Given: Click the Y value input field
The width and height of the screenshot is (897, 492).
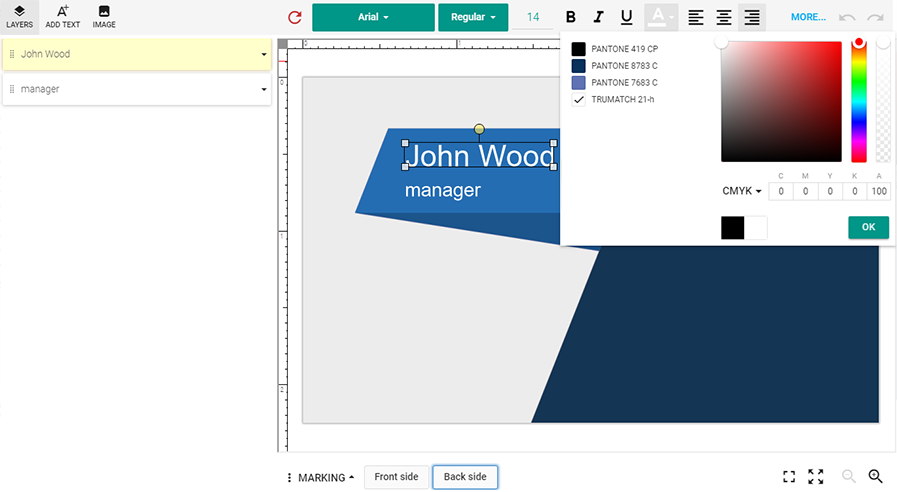Looking at the screenshot, I should point(830,192).
